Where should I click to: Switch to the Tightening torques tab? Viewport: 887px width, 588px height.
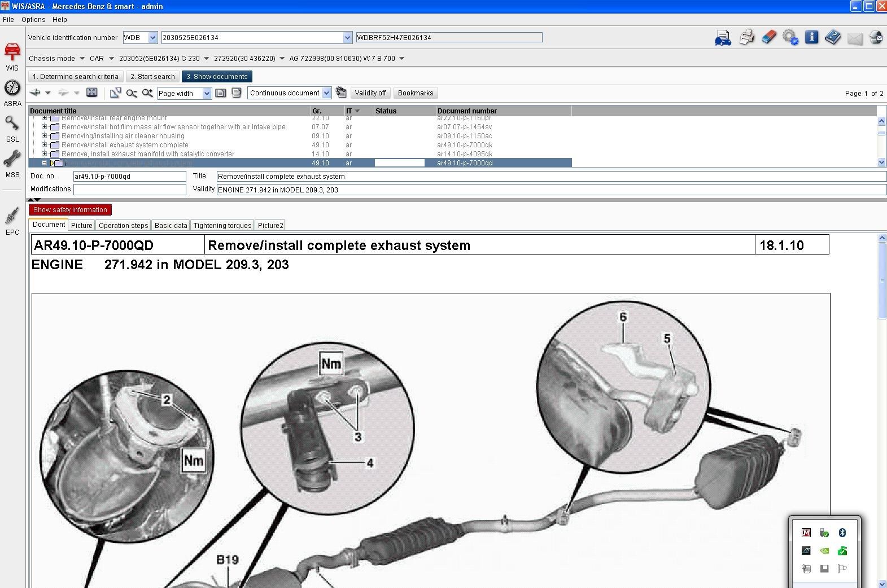pos(222,225)
